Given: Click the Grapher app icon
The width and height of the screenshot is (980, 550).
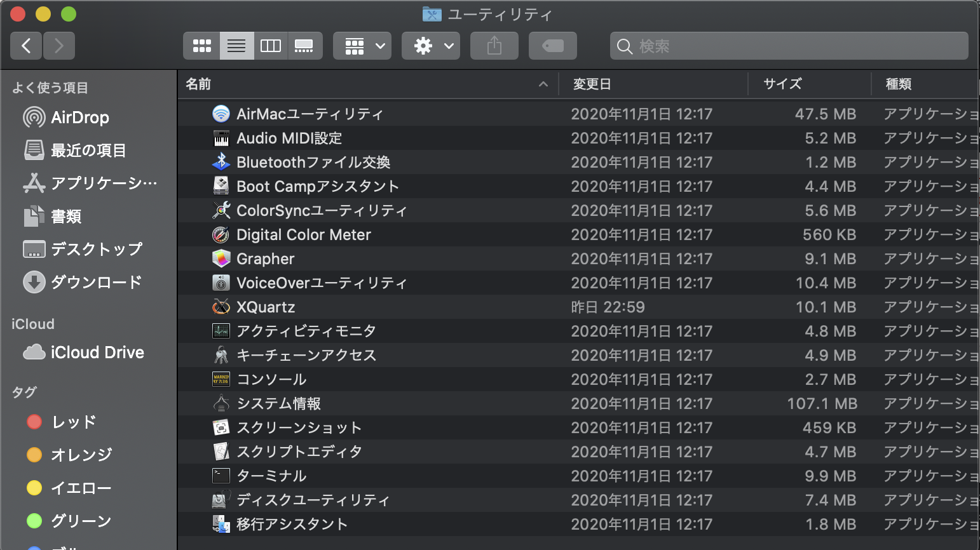Looking at the screenshot, I should coord(221,258).
